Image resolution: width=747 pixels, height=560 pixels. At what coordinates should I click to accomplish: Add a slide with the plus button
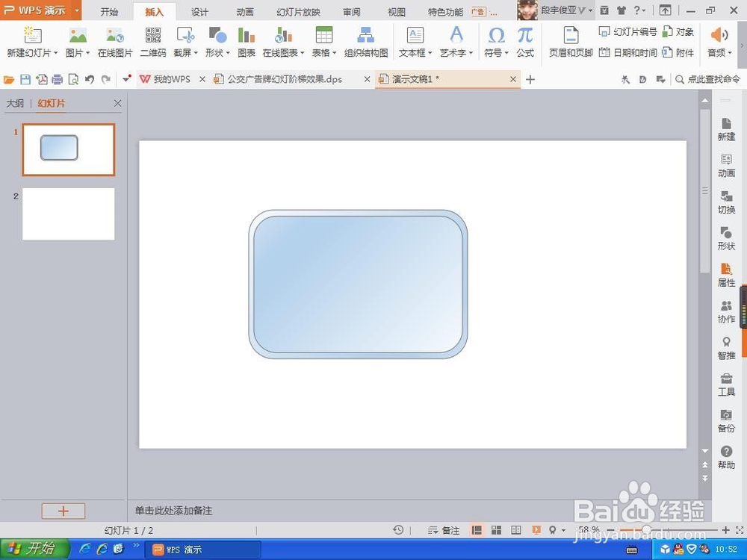63,511
